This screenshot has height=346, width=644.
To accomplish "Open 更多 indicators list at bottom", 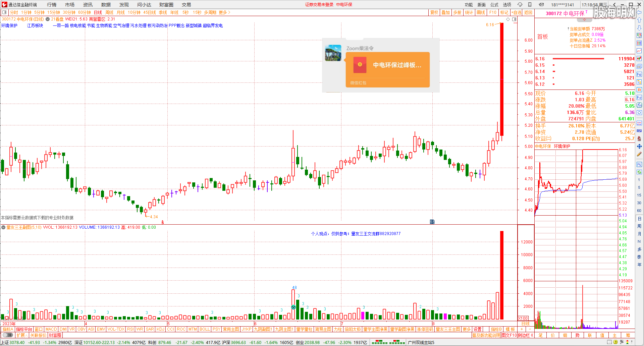I will point(467,329).
